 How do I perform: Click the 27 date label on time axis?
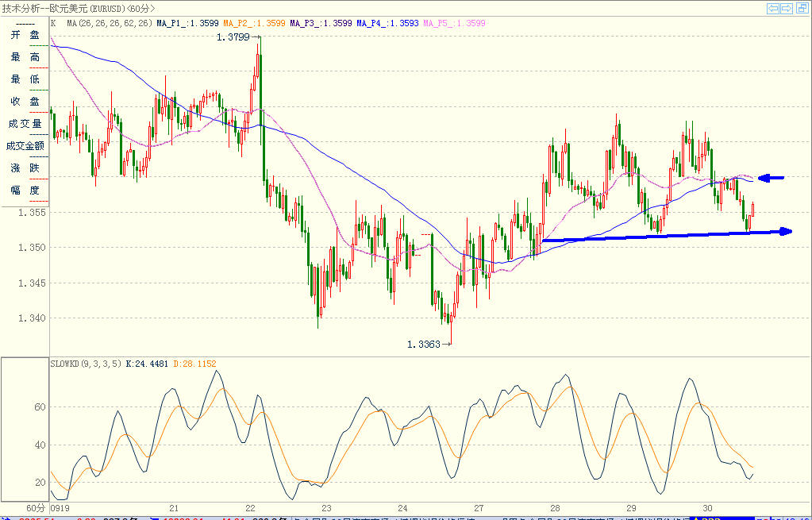pyautogui.click(x=479, y=509)
